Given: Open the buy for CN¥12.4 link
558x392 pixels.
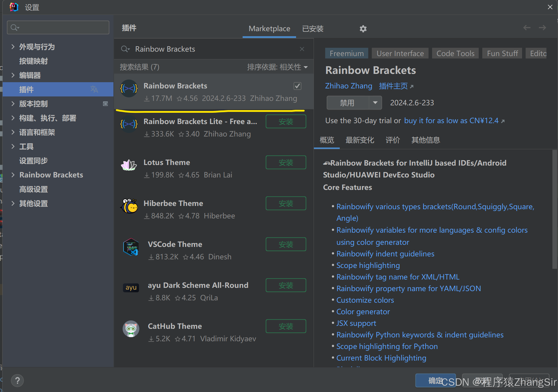Looking at the screenshot, I should 454,120.
